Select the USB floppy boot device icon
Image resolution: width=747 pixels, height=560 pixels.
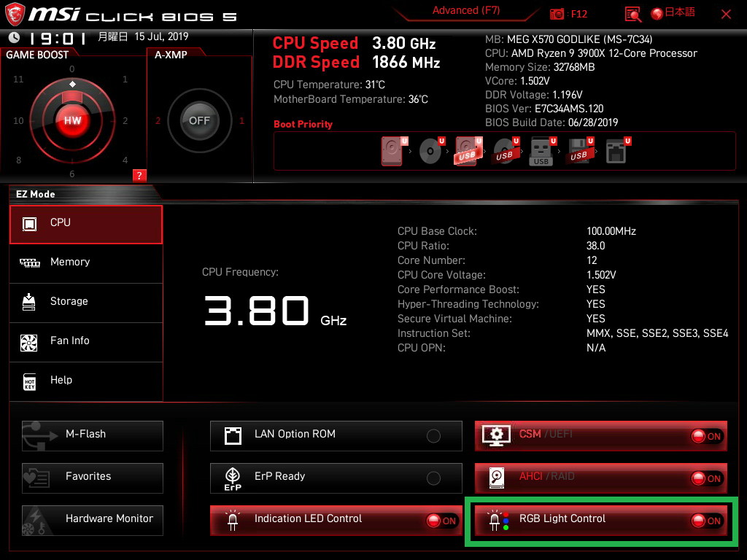click(580, 151)
